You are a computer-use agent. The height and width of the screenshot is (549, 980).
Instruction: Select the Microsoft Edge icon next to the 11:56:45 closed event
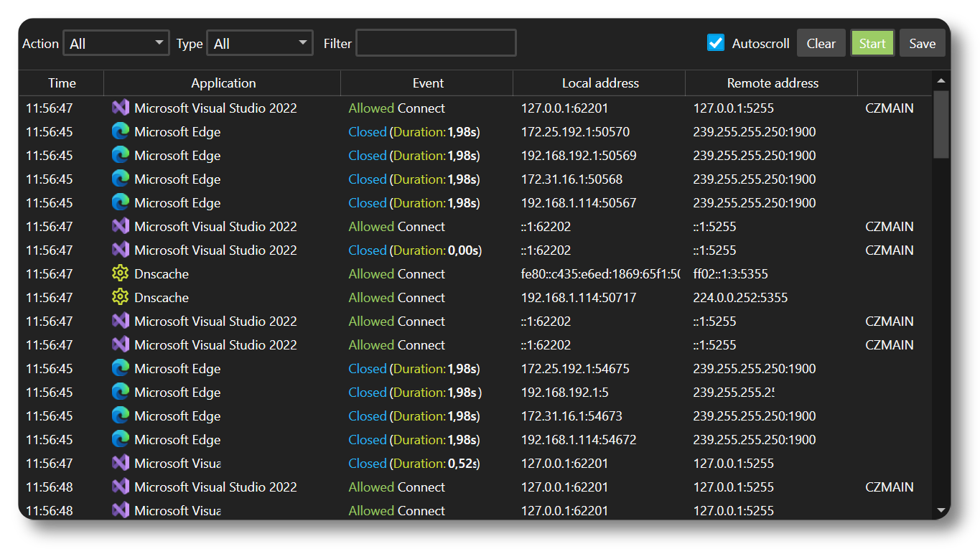pos(121,131)
